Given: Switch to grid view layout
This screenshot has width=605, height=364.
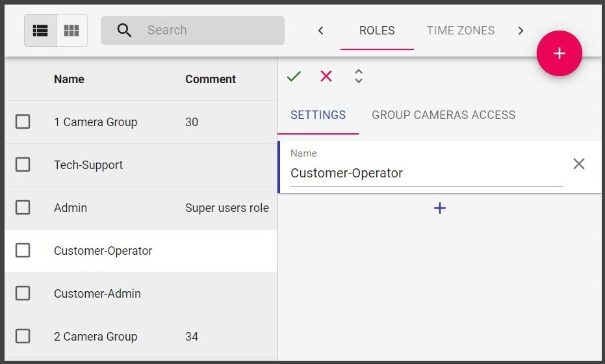Looking at the screenshot, I should [71, 31].
